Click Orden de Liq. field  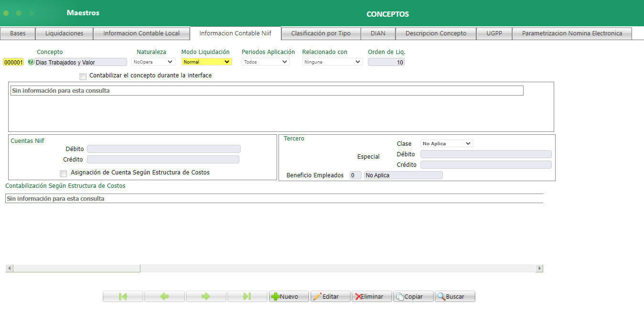[386, 62]
